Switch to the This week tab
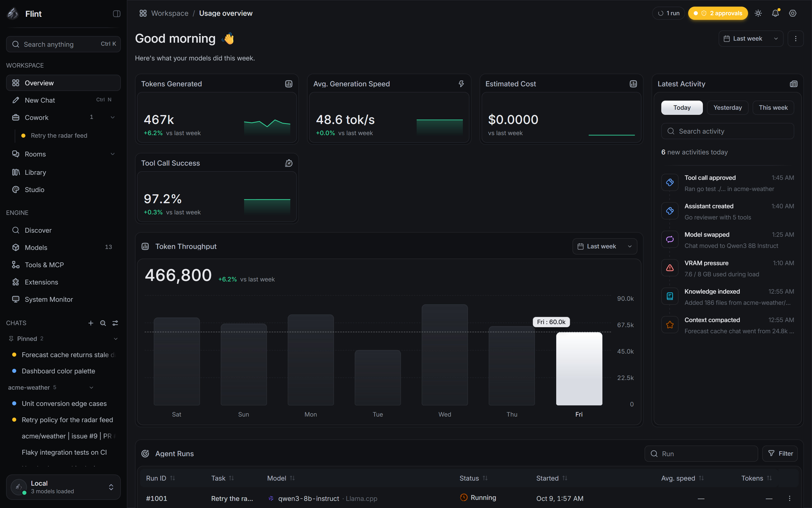The width and height of the screenshot is (812, 508). [x=773, y=107]
